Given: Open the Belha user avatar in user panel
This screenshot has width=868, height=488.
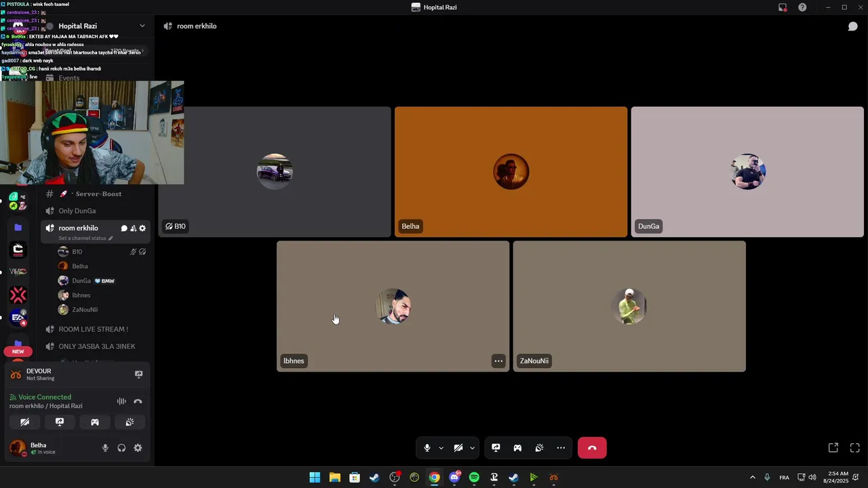Looking at the screenshot, I should pos(18,448).
